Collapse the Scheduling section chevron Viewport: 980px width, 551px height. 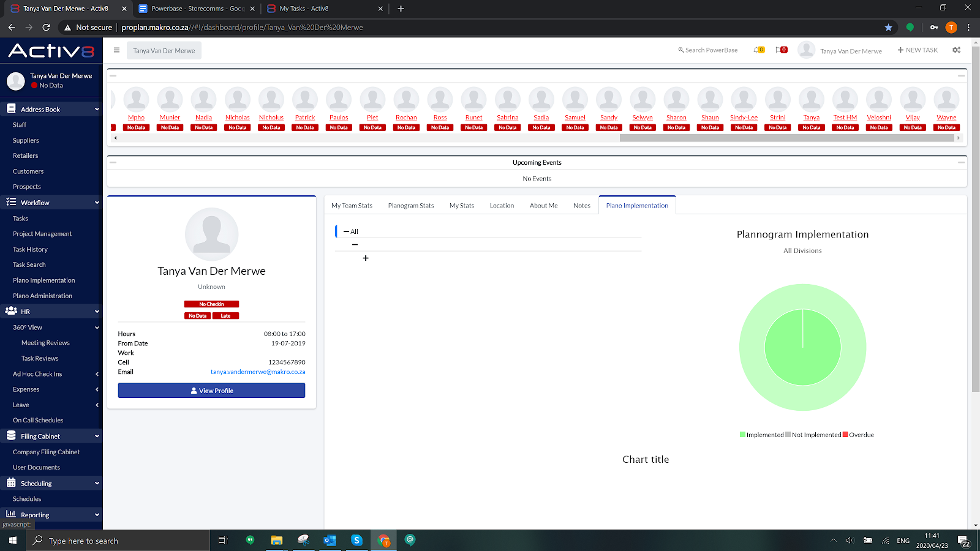tap(97, 484)
